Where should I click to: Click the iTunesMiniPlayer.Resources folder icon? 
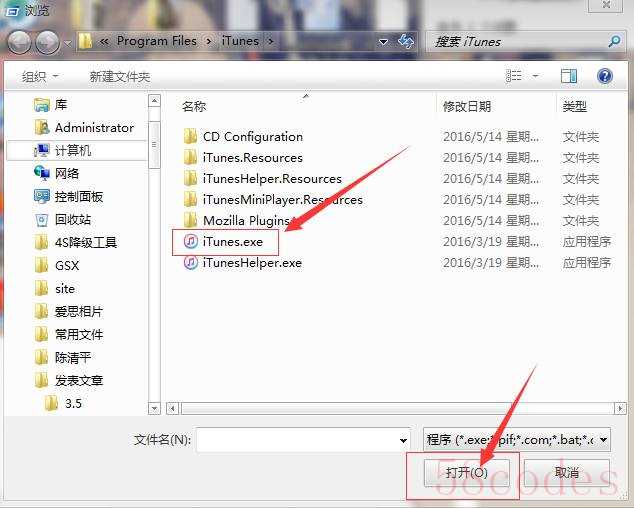(190, 200)
